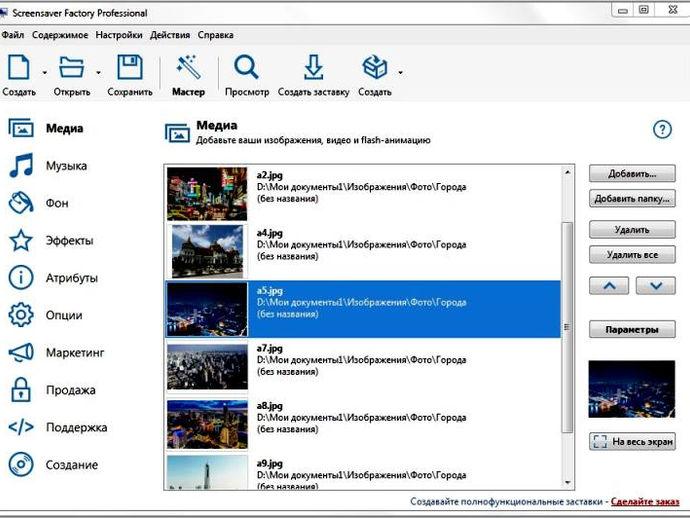Open the Настройки menu
The height and width of the screenshot is (518, 690).
click(119, 35)
